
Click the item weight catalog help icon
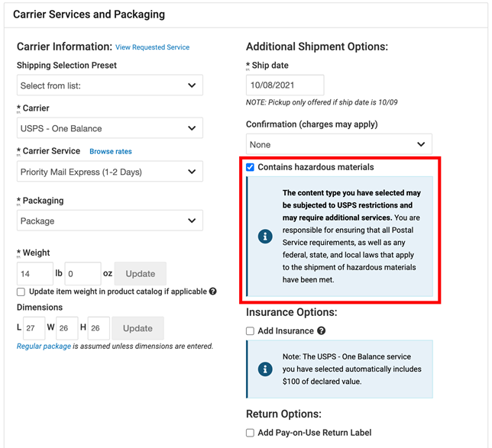coord(213,292)
